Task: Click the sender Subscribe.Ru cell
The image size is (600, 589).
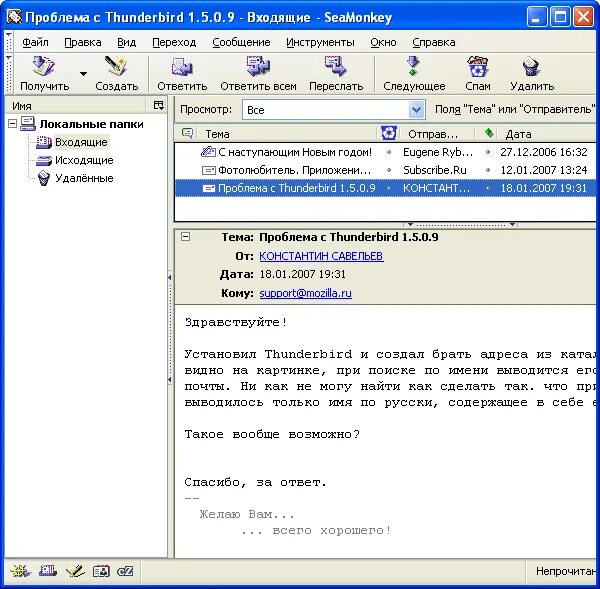Action: [435, 170]
